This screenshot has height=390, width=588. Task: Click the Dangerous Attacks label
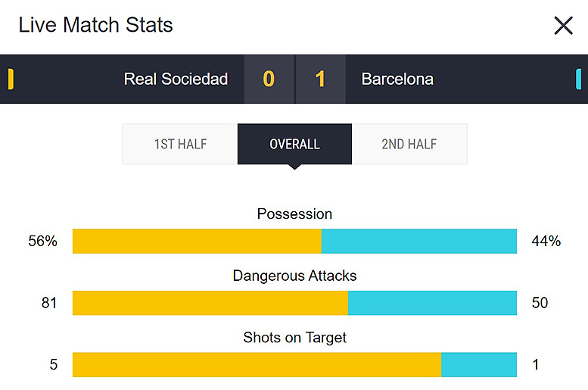click(294, 276)
